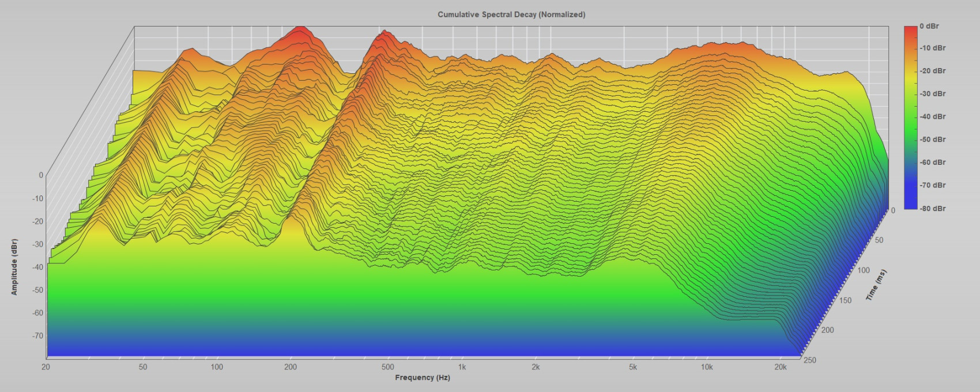Click the red top of color scale bar

(910, 30)
